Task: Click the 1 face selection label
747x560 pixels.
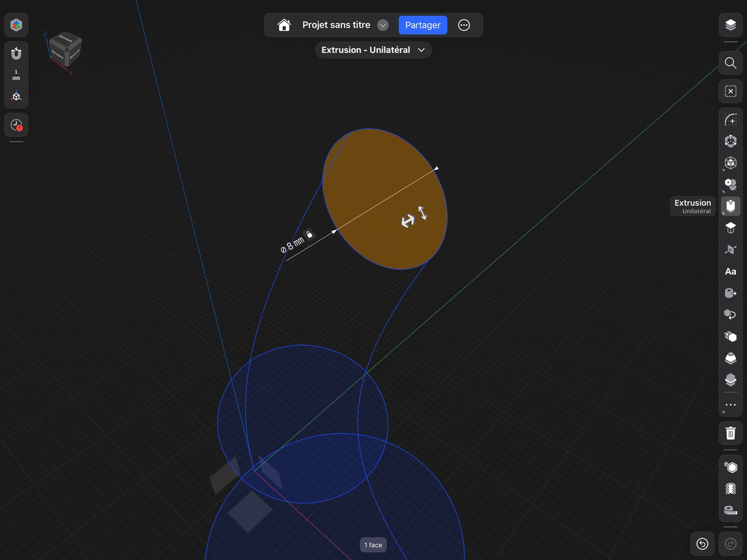Action: [x=373, y=545]
